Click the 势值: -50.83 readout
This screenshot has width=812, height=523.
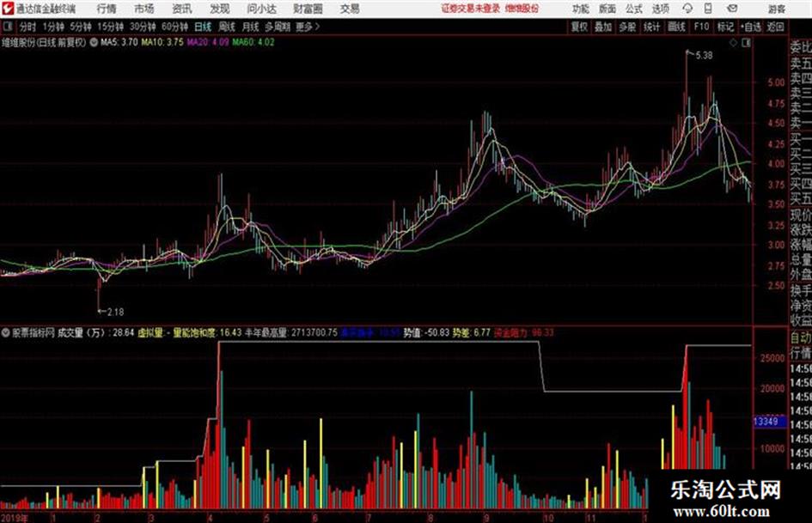point(426,332)
